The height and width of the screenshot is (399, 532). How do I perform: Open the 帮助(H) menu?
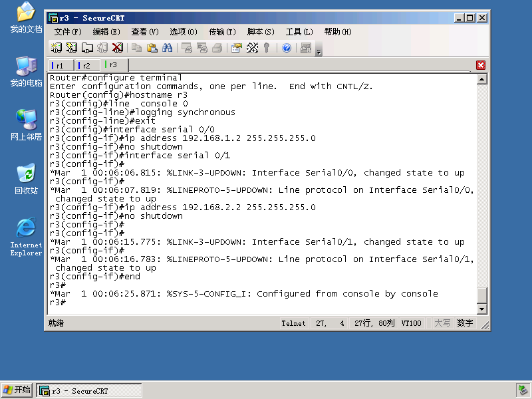click(338, 32)
